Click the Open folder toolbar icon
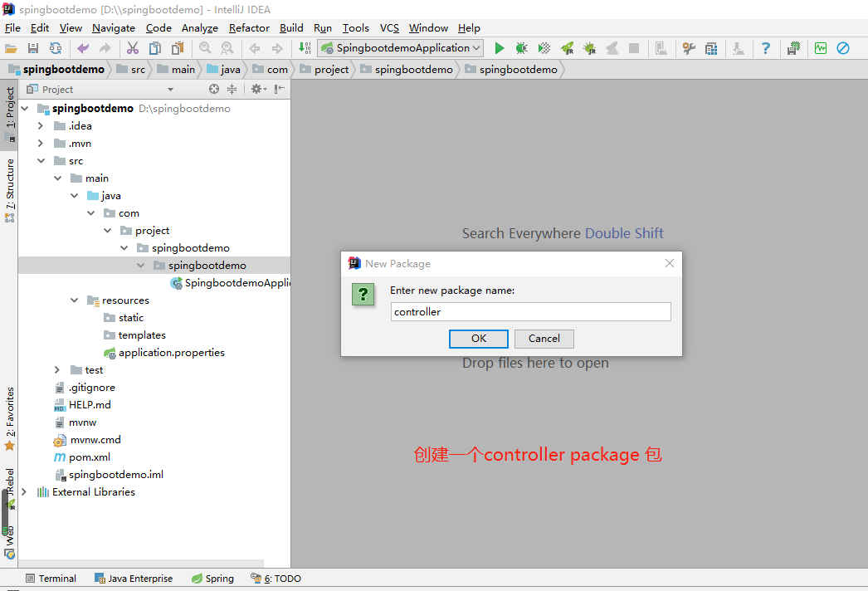This screenshot has height=591, width=868. click(x=11, y=49)
